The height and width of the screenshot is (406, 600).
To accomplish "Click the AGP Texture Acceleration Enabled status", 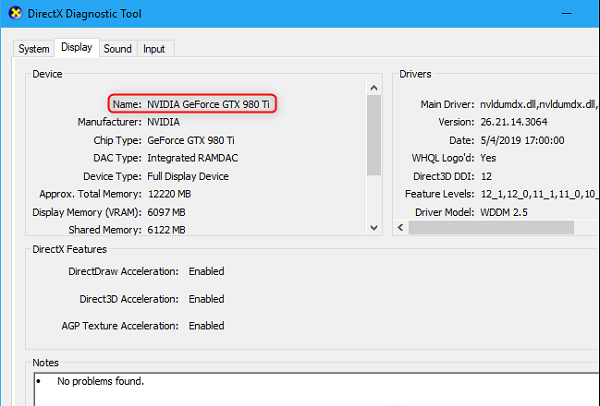I will [206, 326].
